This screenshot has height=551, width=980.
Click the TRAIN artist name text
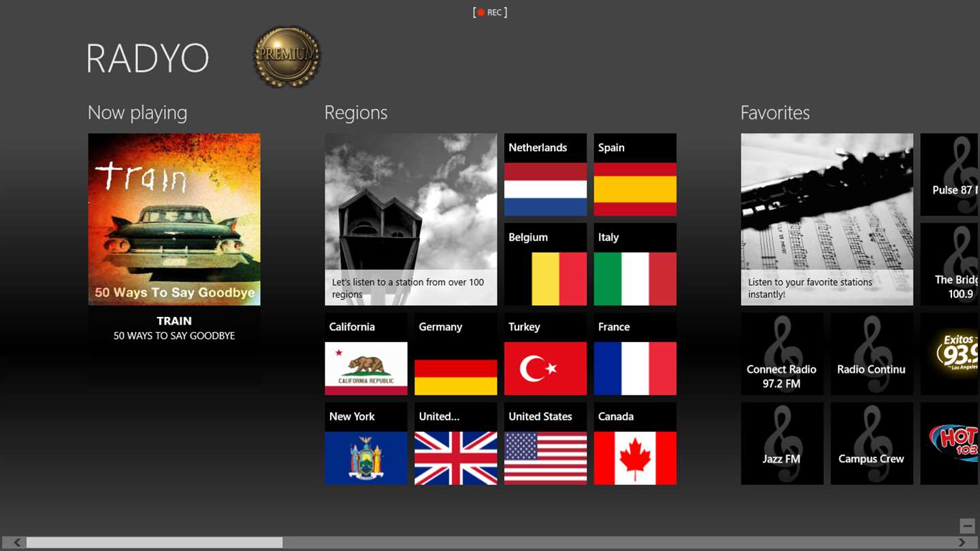click(x=174, y=321)
